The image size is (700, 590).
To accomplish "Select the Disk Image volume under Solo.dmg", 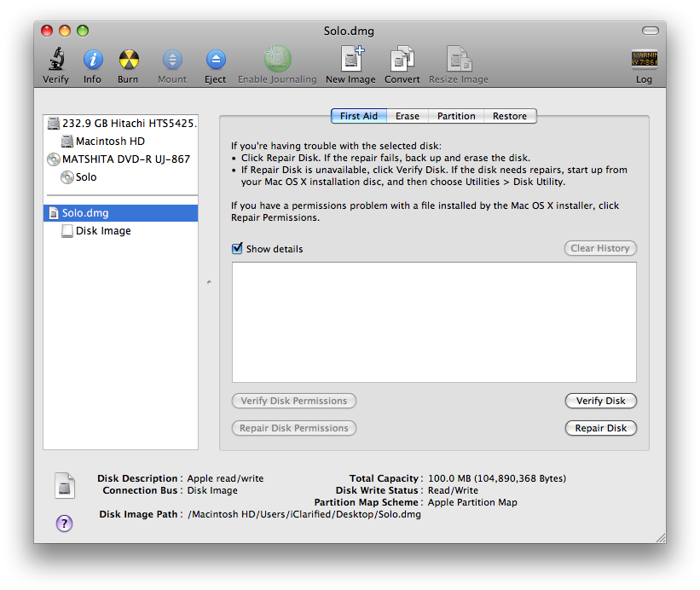I will (102, 231).
